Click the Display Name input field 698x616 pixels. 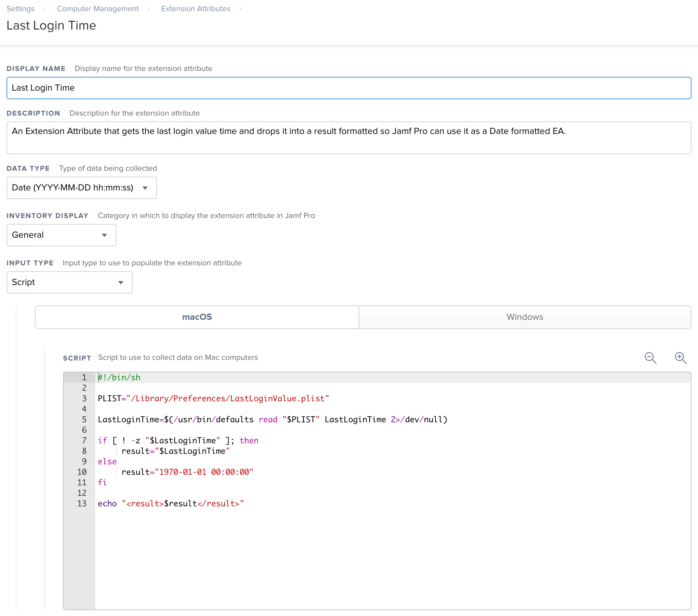point(348,88)
